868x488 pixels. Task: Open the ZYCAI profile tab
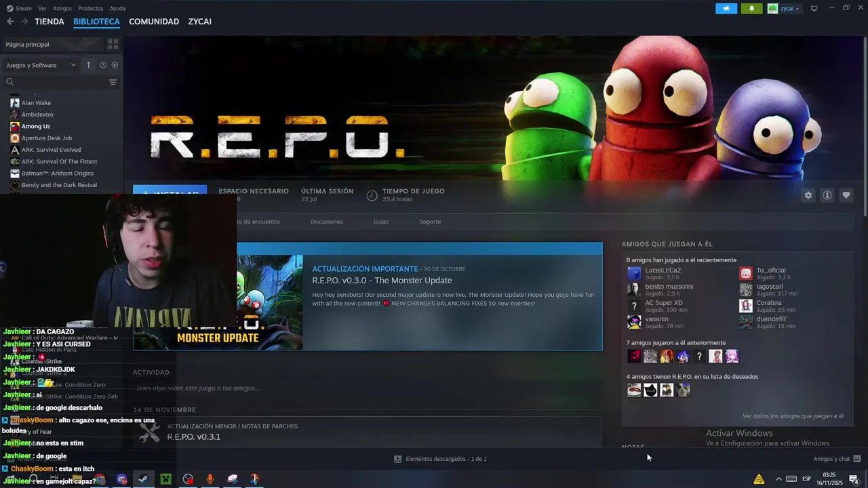pos(200,22)
